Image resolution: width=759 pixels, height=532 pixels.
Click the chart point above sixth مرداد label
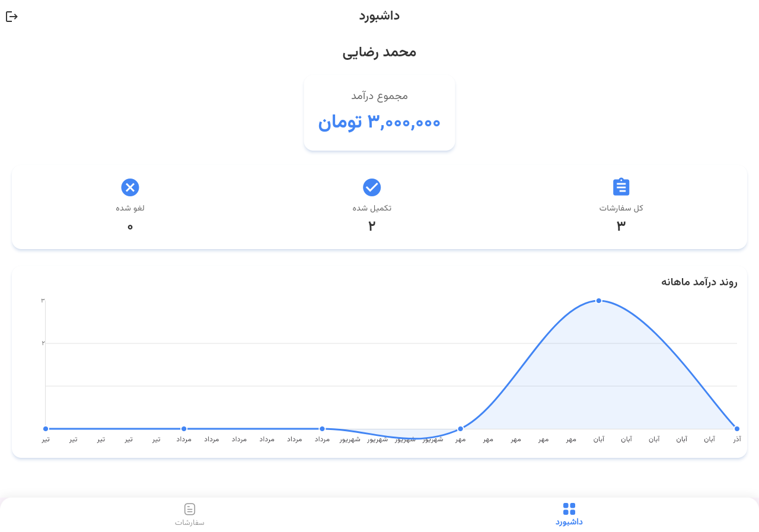(322, 429)
